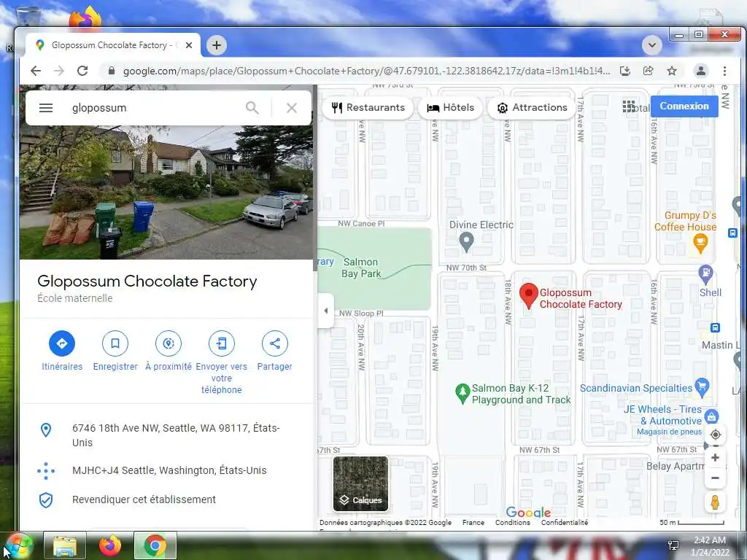Send place to your phone icon
The image size is (747, 560).
point(222,343)
